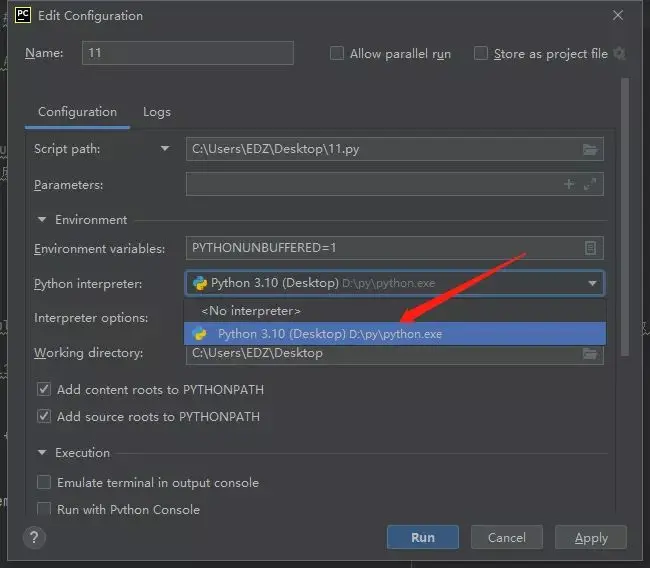
Task: Expand the Parameters field editor
Action: click(590, 184)
